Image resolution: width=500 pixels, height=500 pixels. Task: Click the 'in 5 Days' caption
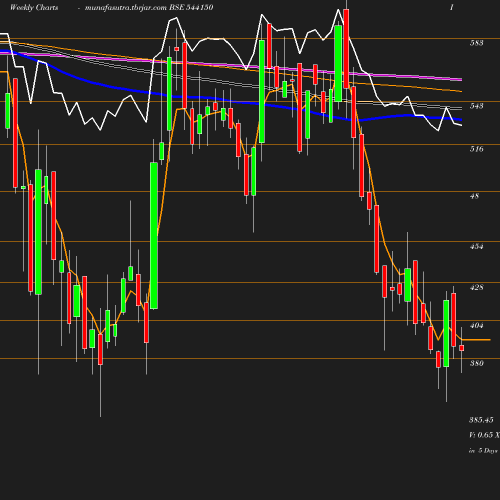point(483,451)
